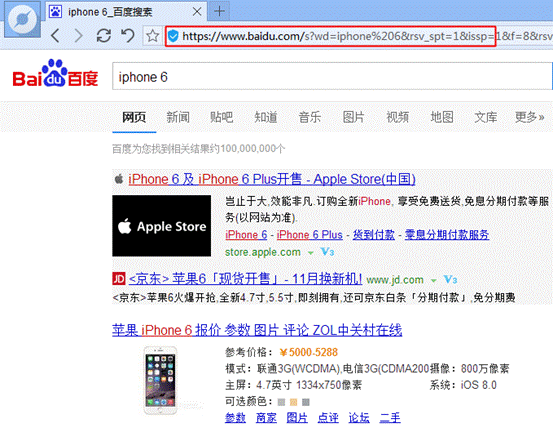Image resolution: width=553 pixels, height=428 pixels.
Task: Open the 二手 link under ZOL result
Action: pyautogui.click(x=390, y=418)
